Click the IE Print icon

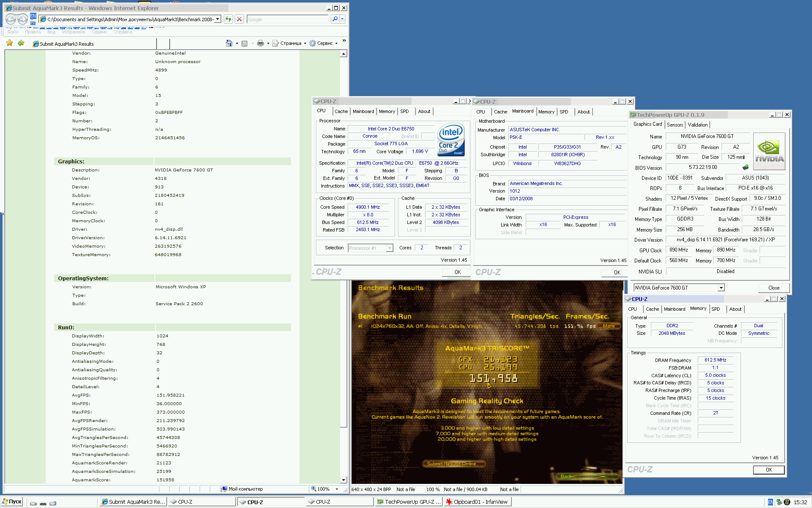coord(261,43)
